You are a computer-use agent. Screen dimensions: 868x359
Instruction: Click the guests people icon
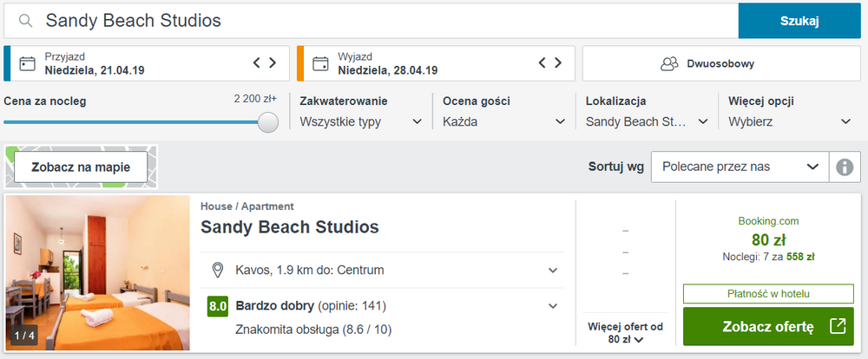[669, 63]
